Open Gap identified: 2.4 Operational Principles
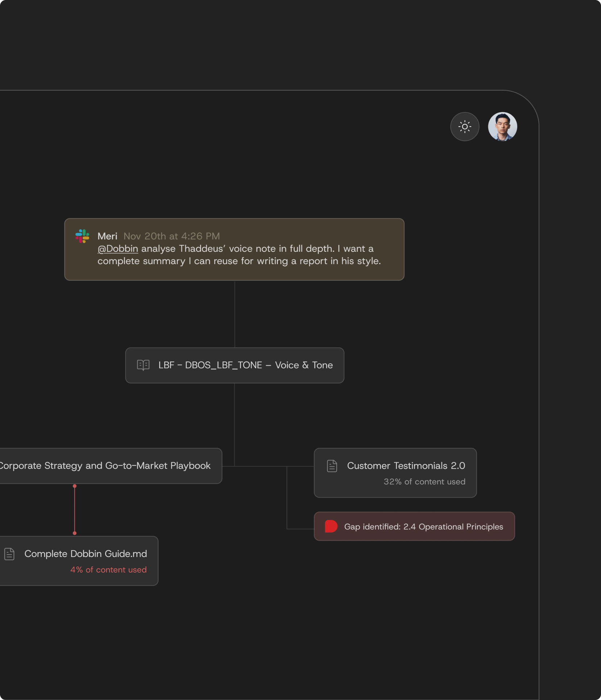 pos(414,526)
